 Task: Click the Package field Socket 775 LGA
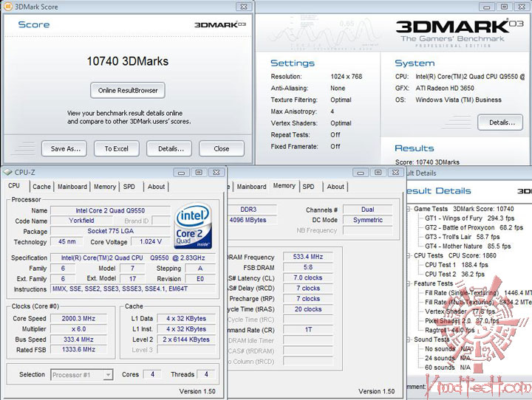pyautogui.click(x=110, y=231)
